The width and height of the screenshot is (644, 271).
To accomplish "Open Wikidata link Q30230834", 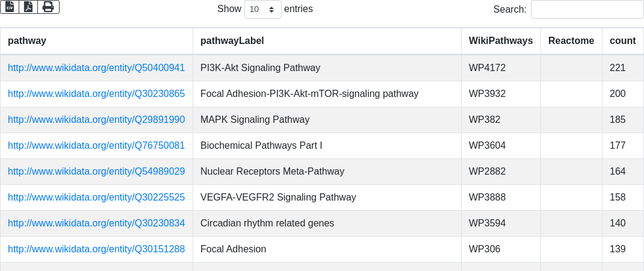I will (x=96, y=223).
